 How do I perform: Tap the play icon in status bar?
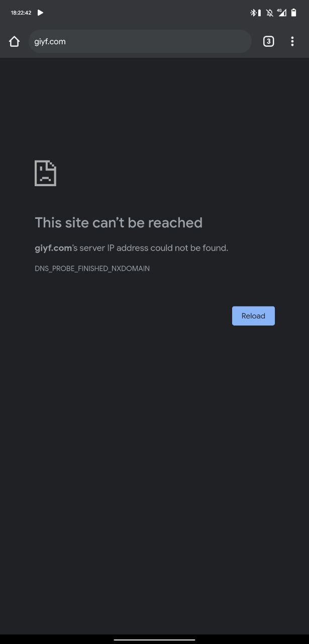[x=41, y=13]
